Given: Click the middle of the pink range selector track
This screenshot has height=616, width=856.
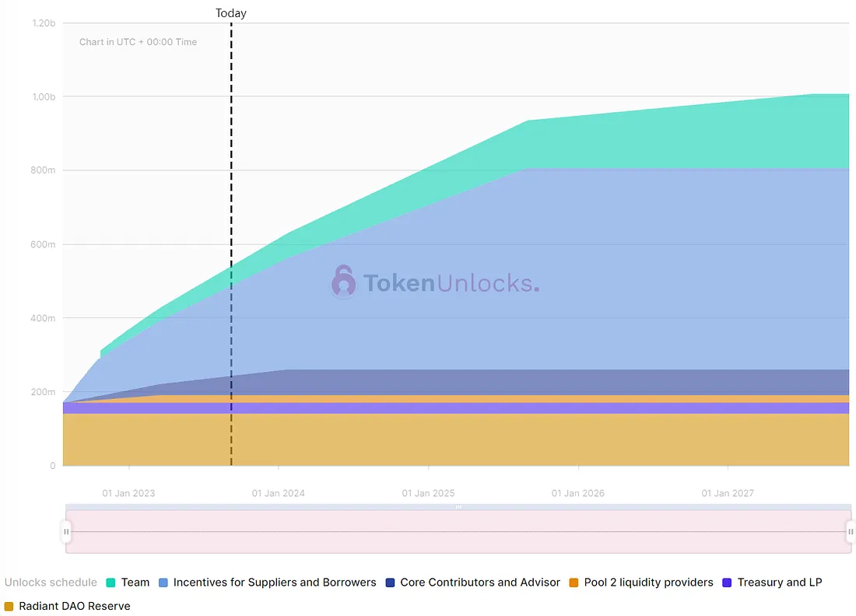Looking at the screenshot, I should (x=458, y=532).
